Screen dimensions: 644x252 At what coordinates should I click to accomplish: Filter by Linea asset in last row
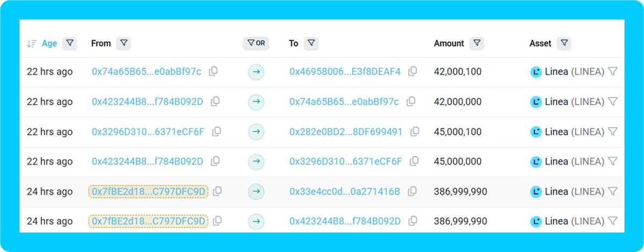pos(612,221)
